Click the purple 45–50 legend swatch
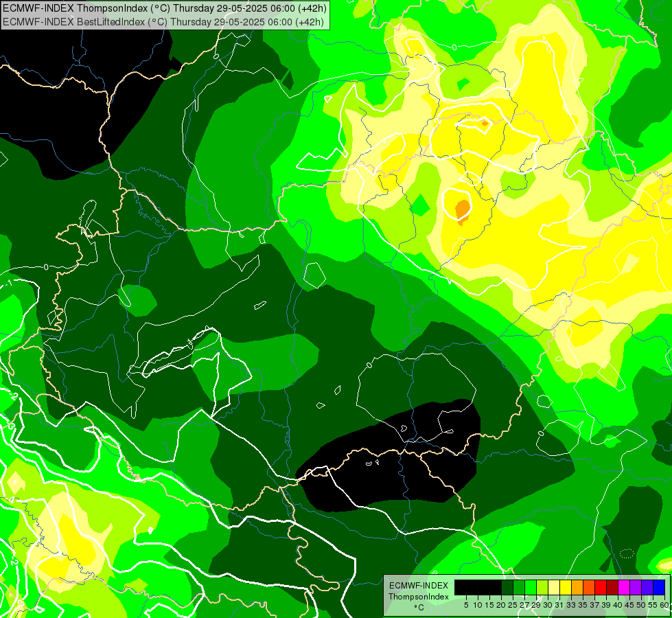This screenshot has width=672, height=618. pos(636,587)
